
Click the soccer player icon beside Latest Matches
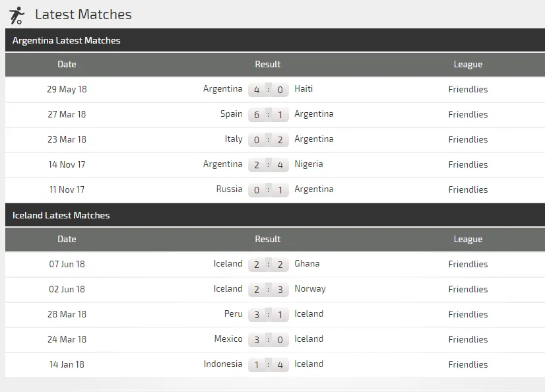pos(17,15)
